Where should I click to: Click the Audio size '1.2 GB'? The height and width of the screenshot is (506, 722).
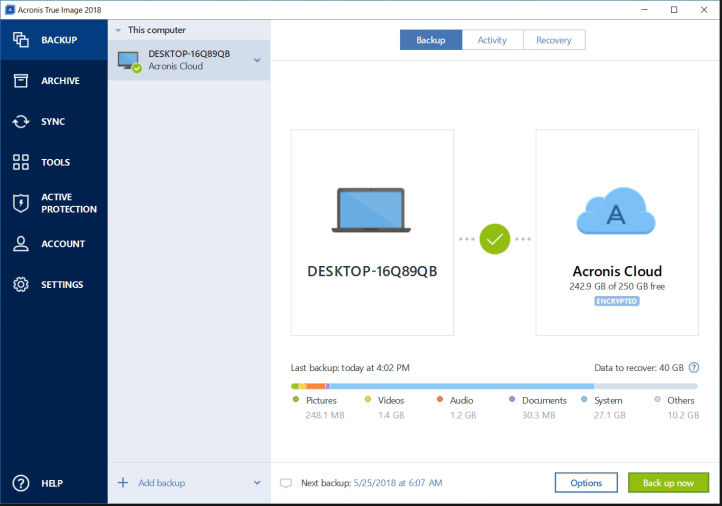463,415
